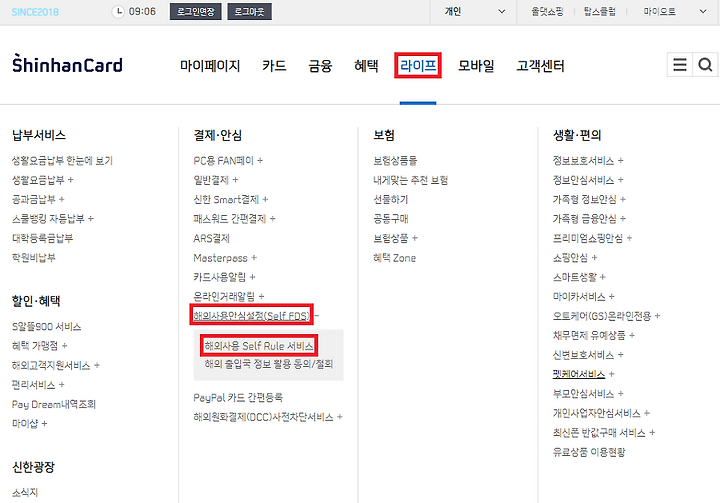Select the 고객센터 menu
Viewport: 720px width, 503px height.
point(540,66)
